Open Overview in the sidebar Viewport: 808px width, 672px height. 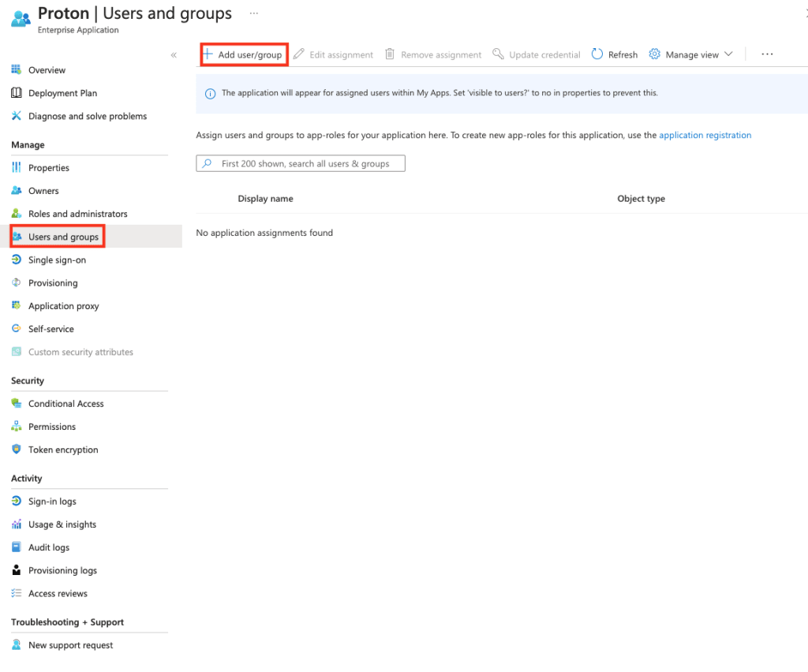click(x=47, y=70)
